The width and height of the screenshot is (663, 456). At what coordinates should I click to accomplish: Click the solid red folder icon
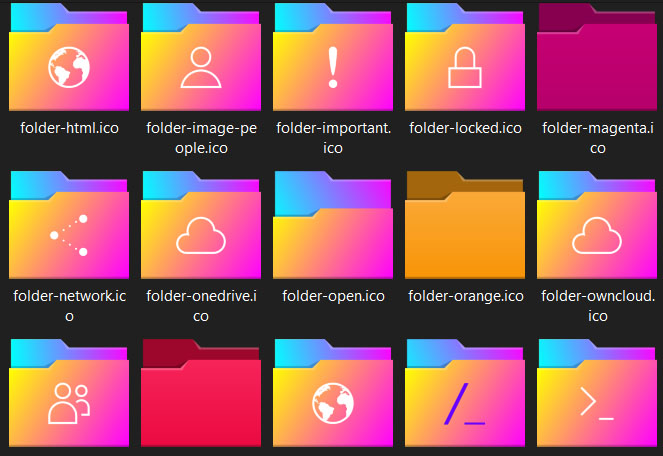coord(201,397)
